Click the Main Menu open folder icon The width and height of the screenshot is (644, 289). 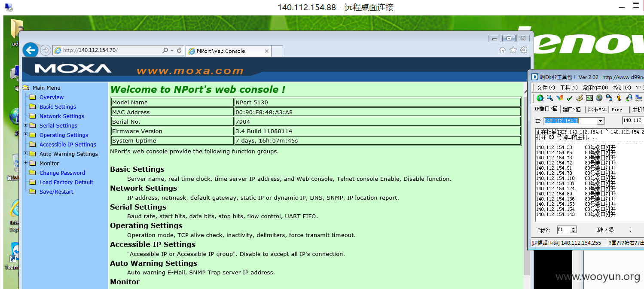pos(26,88)
